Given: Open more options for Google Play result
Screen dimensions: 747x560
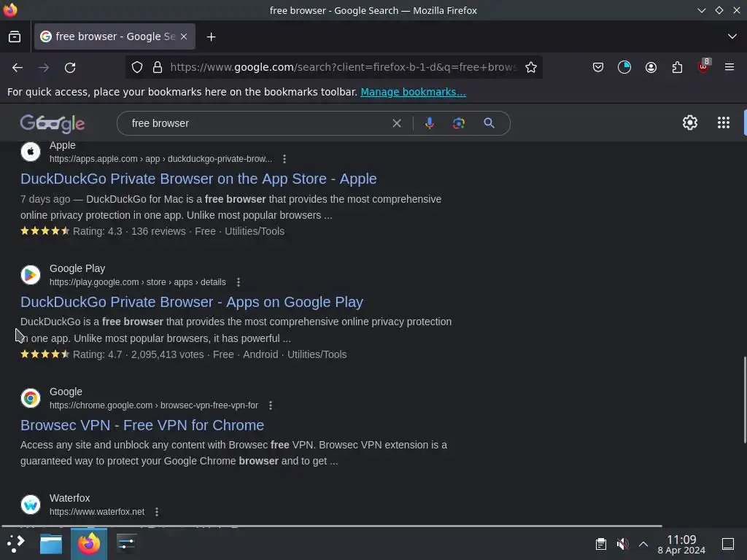Looking at the screenshot, I should coord(239,282).
